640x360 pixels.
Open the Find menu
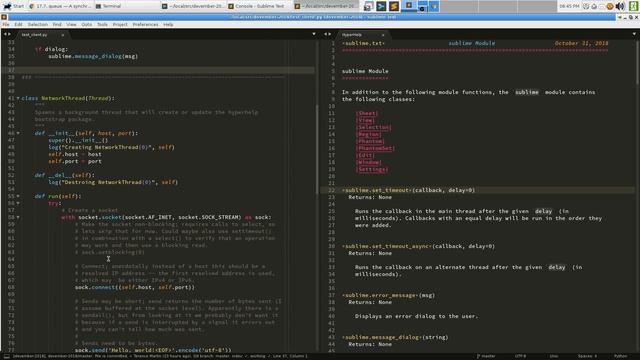[57, 24]
